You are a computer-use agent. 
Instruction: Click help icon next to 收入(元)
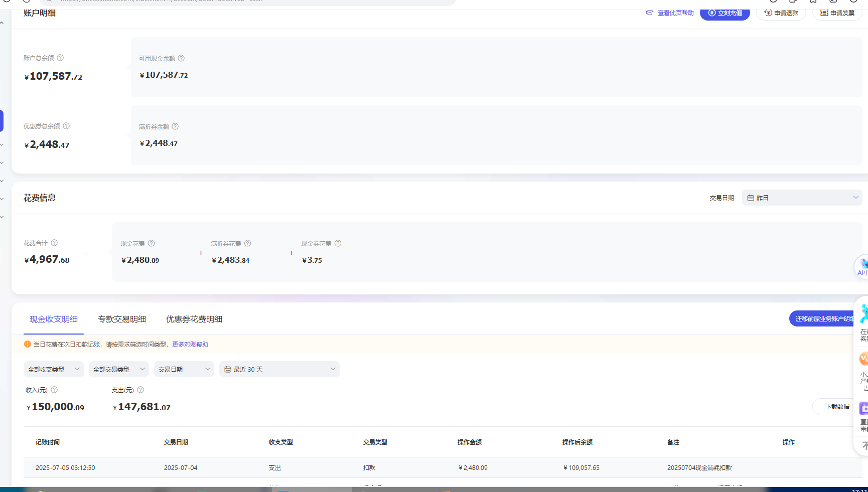click(x=54, y=390)
